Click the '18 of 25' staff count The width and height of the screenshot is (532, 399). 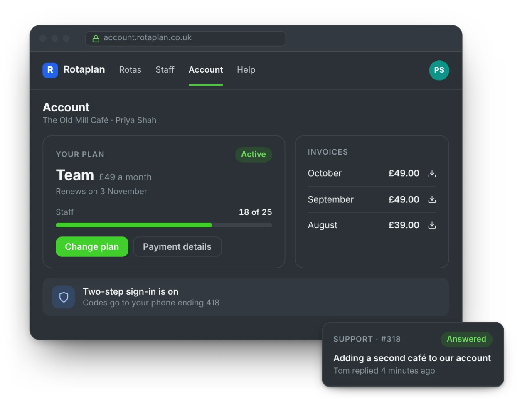[x=255, y=212]
